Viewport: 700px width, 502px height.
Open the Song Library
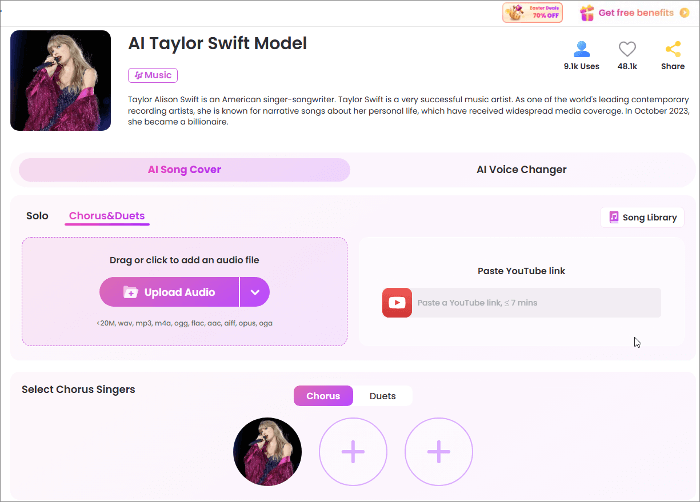pos(642,218)
